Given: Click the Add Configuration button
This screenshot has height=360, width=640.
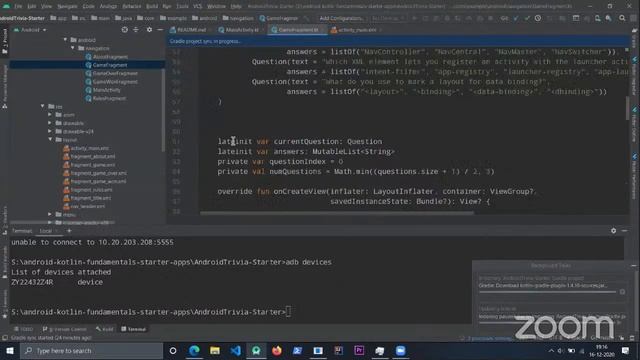Looking at the screenshot, I should (x=341, y=18).
